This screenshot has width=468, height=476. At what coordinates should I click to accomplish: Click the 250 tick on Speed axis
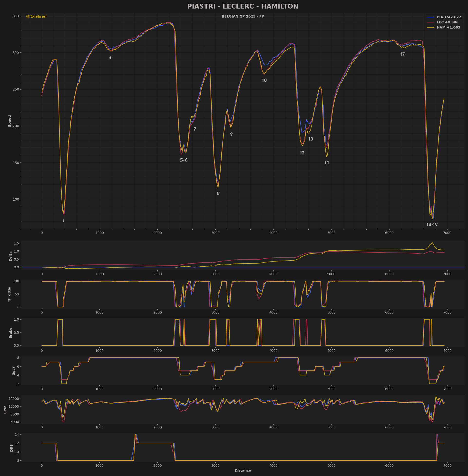tap(16, 89)
